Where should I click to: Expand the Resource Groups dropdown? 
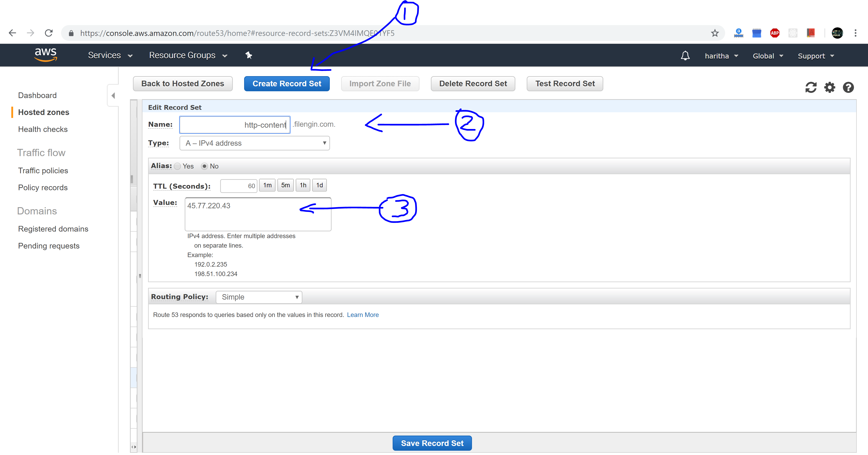188,55
